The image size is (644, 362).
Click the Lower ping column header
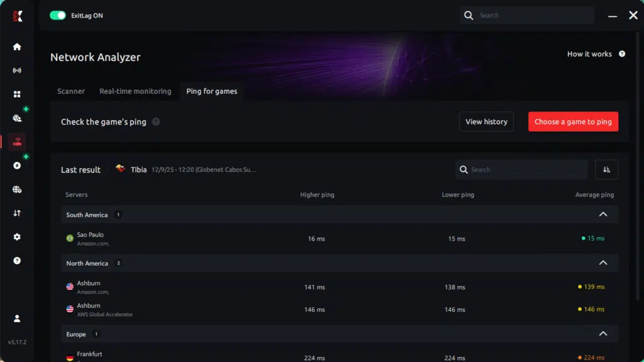click(x=458, y=195)
